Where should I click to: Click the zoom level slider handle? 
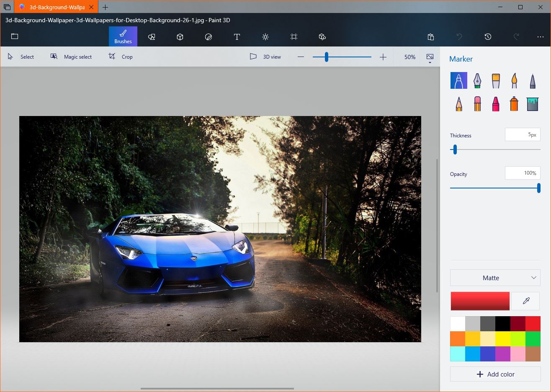[x=326, y=57]
